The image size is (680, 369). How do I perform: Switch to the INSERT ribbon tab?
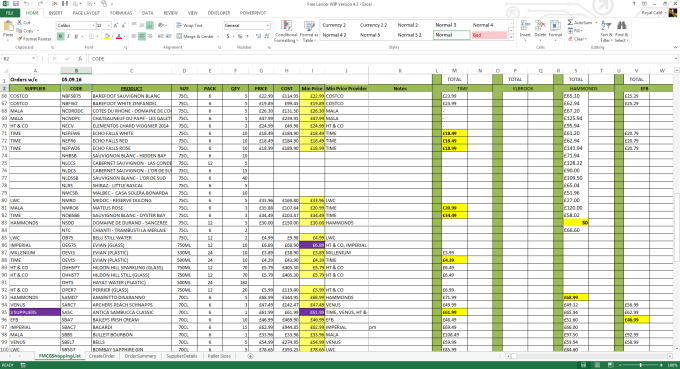tap(56, 13)
